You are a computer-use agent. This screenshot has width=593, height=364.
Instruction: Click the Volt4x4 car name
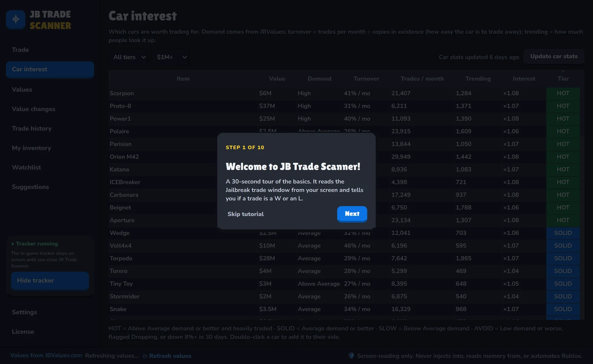click(x=120, y=246)
